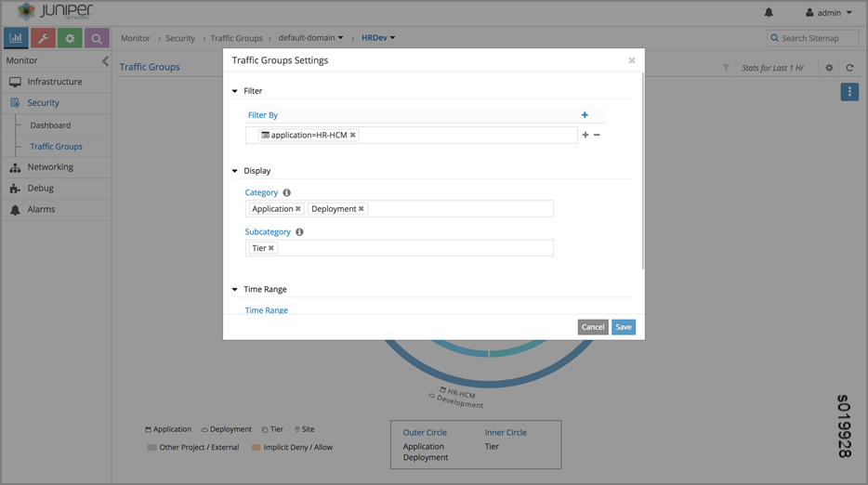Click the blue add filter plus icon

585,115
